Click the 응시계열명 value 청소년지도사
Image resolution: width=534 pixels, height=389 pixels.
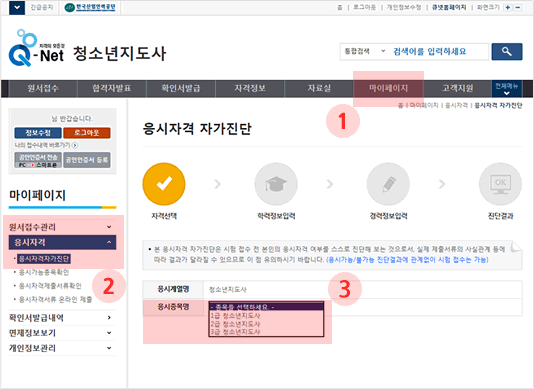pos(227,290)
